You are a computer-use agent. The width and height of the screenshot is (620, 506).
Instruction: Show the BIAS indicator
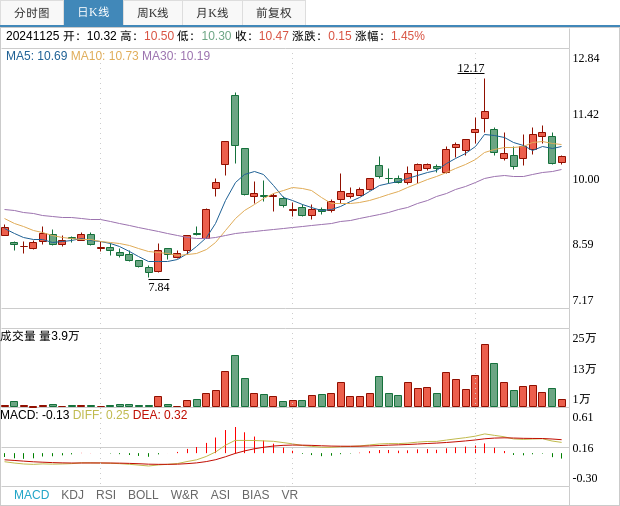tap(255, 495)
